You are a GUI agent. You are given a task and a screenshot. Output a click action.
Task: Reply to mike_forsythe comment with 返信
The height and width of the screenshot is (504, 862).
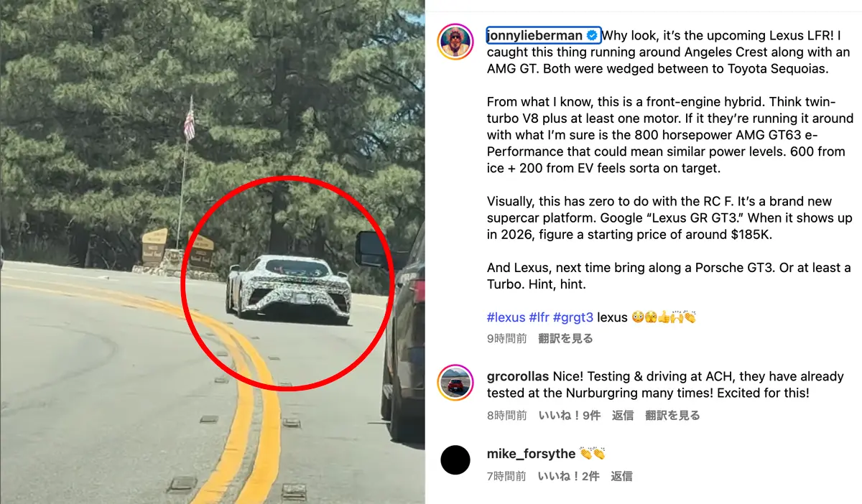(x=622, y=476)
